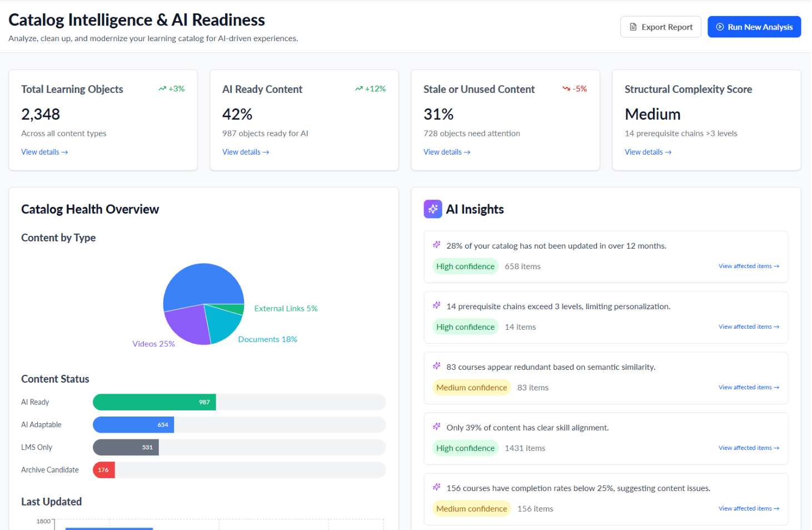Click High confidence badge on 14 items
The height and width of the screenshot is (530, 812).
[x=465, y=327]
